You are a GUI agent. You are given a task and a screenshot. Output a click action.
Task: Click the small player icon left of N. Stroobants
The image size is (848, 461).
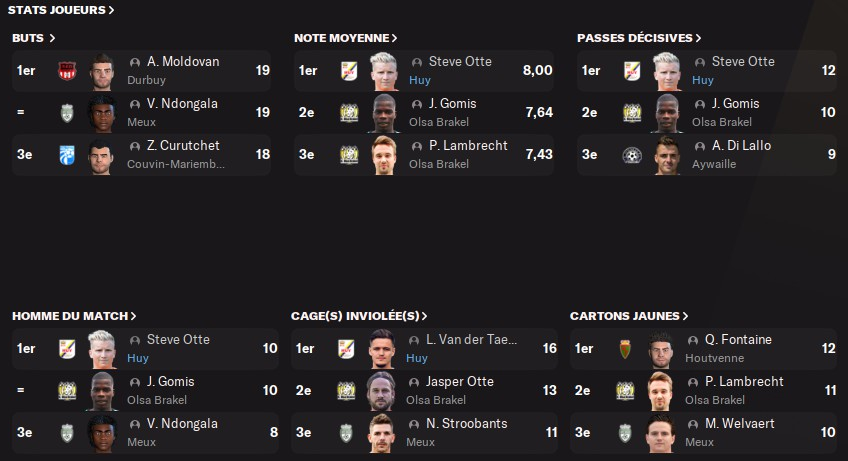(x=416, y=424)
